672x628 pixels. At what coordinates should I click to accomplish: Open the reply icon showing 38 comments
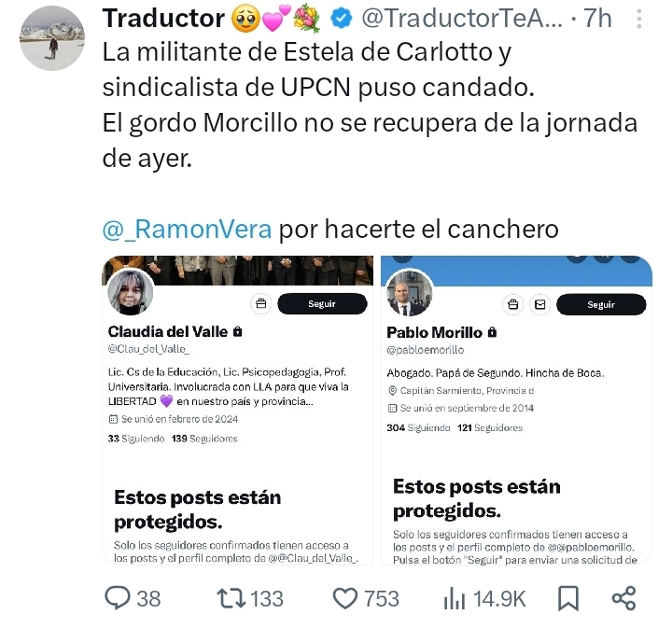[x=117, y=598]
